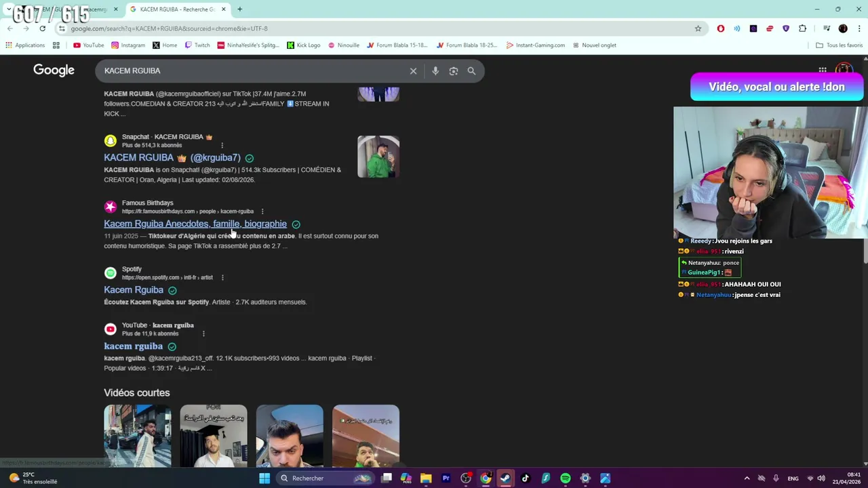Open the Windows Start menu
Image resolution: width=868 pixels, height=488 pixels.
coord(264,478)
